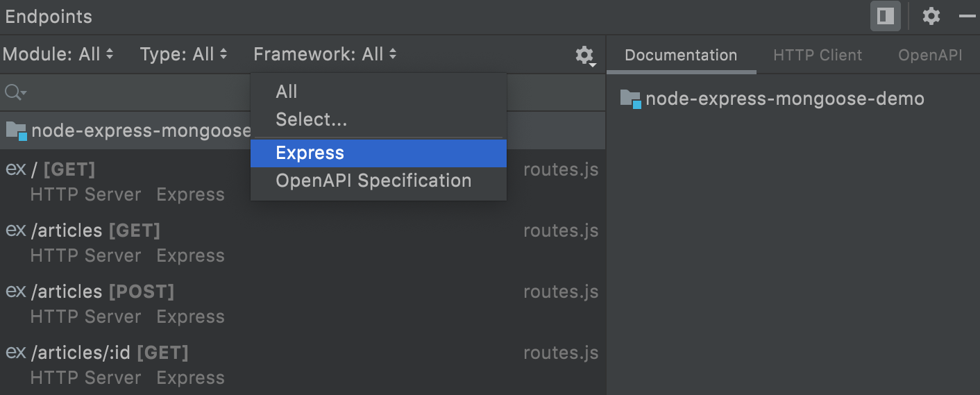Screen dimensions: 980x395
Task: Click the module folder icon in the endpoints list
Action: click(x=16, y=131)
